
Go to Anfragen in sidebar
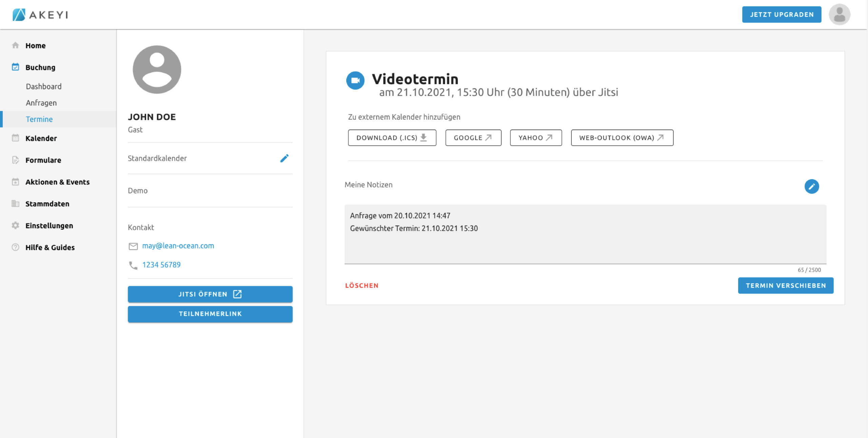click(41, 103)
